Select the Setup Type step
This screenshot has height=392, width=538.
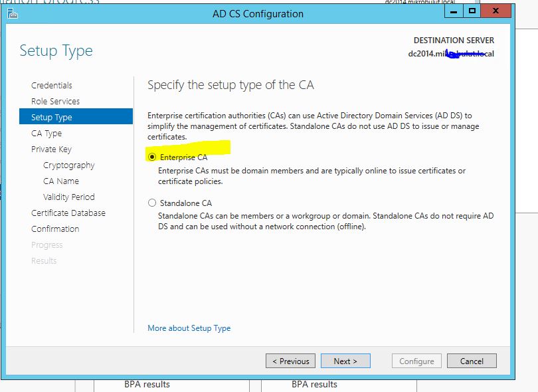[76, 117]
